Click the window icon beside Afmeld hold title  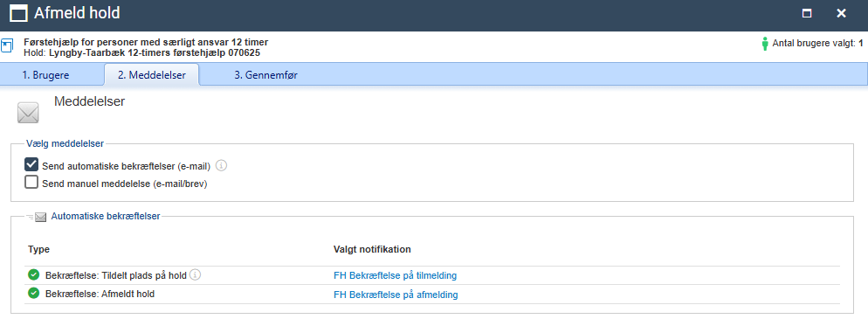(x=19, y=13)
